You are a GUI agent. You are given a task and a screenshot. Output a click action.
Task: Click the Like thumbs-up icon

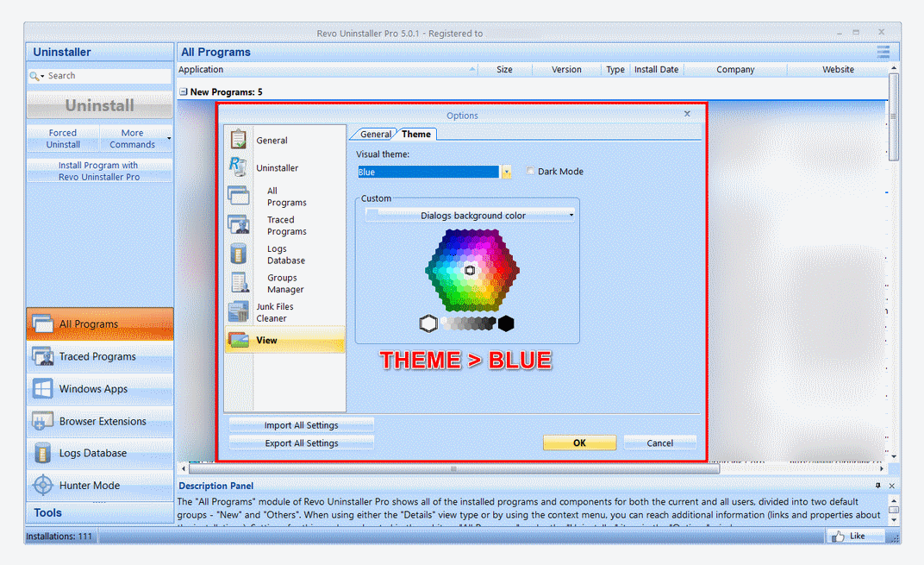[838, 536]
